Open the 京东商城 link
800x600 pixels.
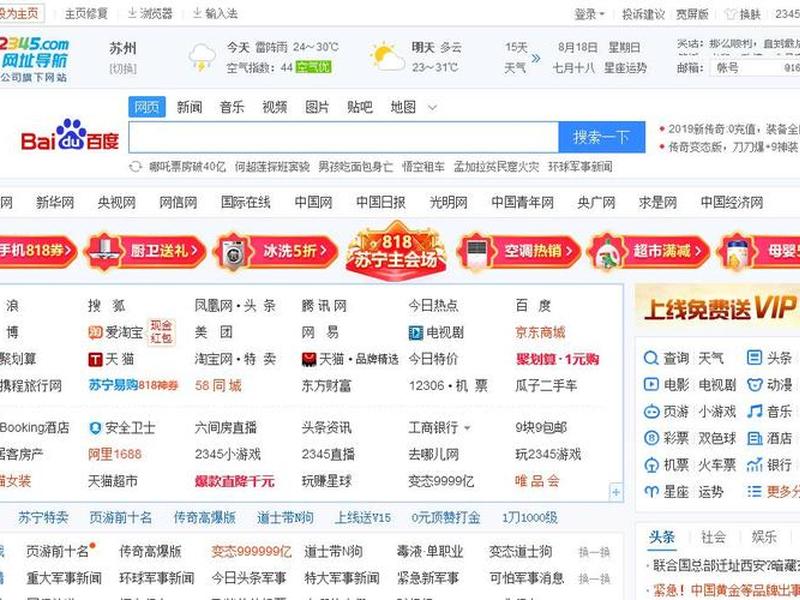[540, 333]
